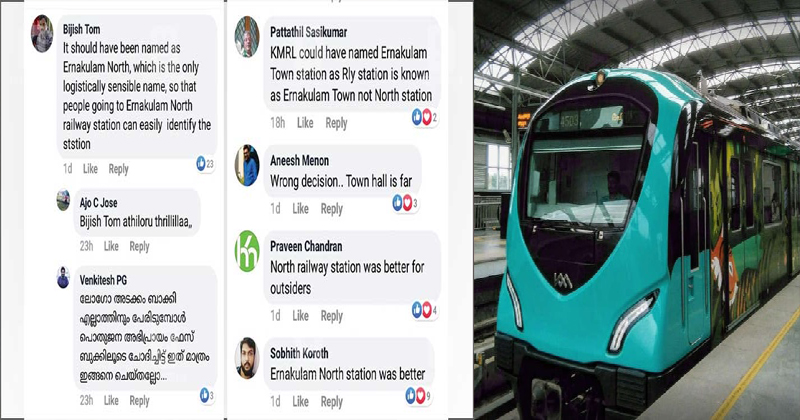Click the 18h timestamp on Sasikumar's comment

[278, 123]
